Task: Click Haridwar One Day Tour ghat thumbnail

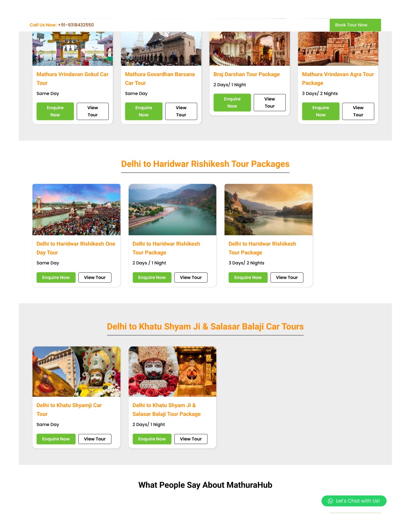Action: tap(76, 210)
